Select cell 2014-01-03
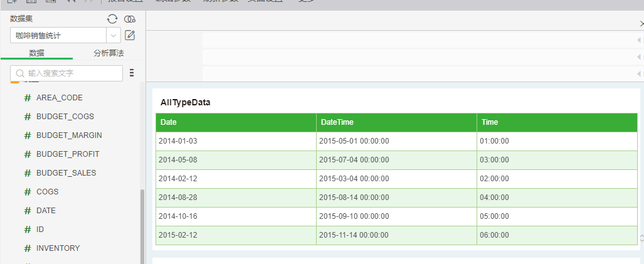Screen dimensions: 644x264 [236, 141]
